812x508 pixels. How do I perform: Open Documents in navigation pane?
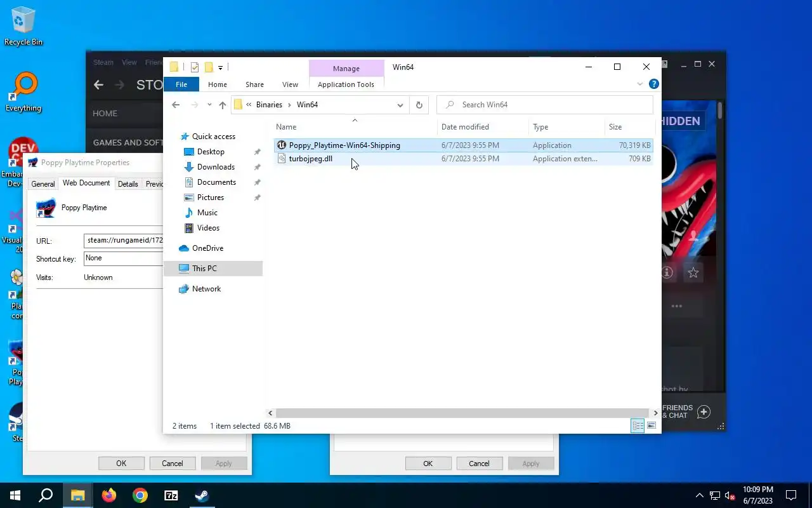pos(216,182)
